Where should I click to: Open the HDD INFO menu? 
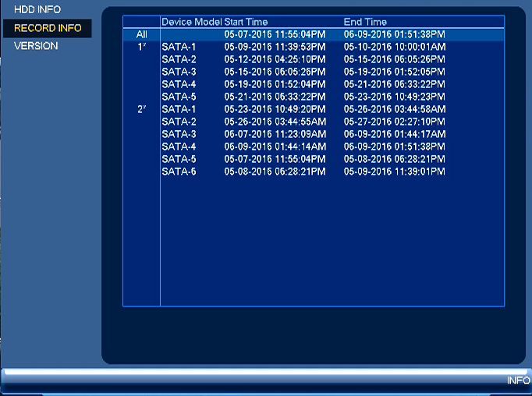point(37,9)
